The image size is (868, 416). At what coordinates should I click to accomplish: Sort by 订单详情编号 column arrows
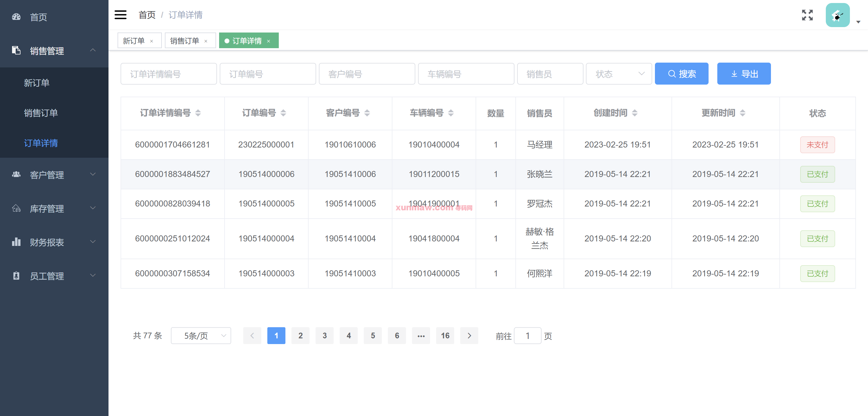point(198,113)
